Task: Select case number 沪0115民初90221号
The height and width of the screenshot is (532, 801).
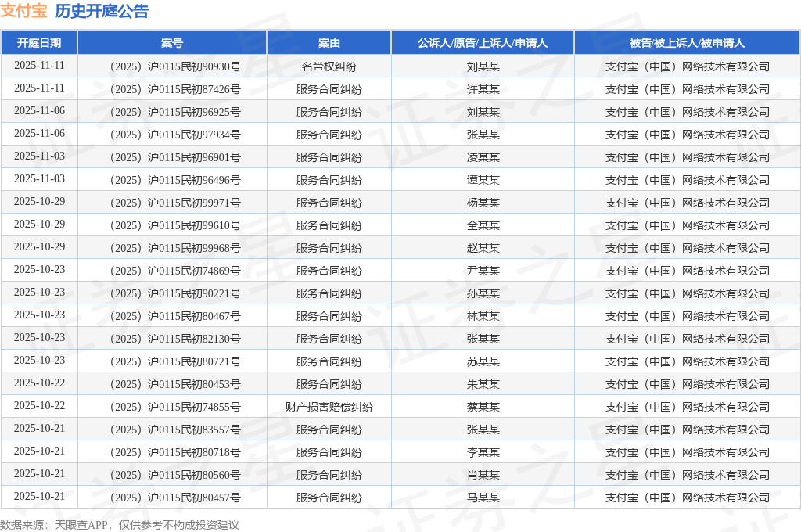Action: [x=175, y=293]
